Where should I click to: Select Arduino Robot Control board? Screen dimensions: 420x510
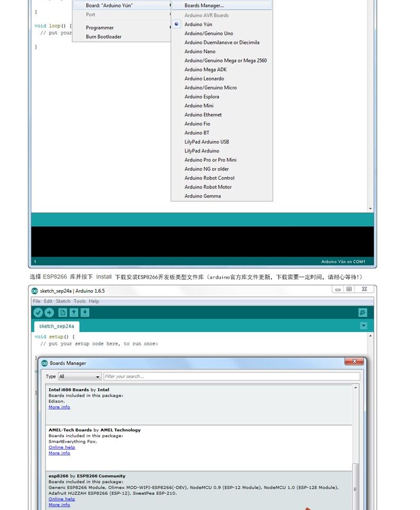222,178
